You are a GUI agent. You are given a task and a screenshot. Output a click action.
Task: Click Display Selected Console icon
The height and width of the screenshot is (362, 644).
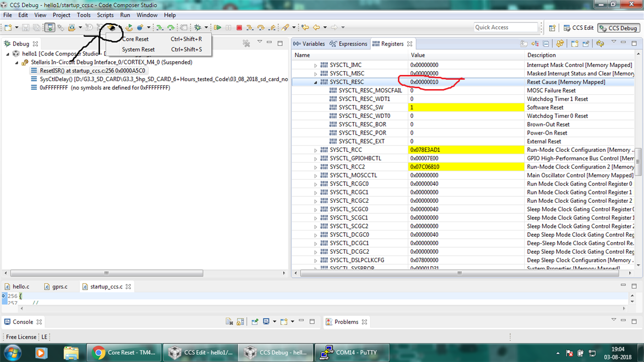267,322
